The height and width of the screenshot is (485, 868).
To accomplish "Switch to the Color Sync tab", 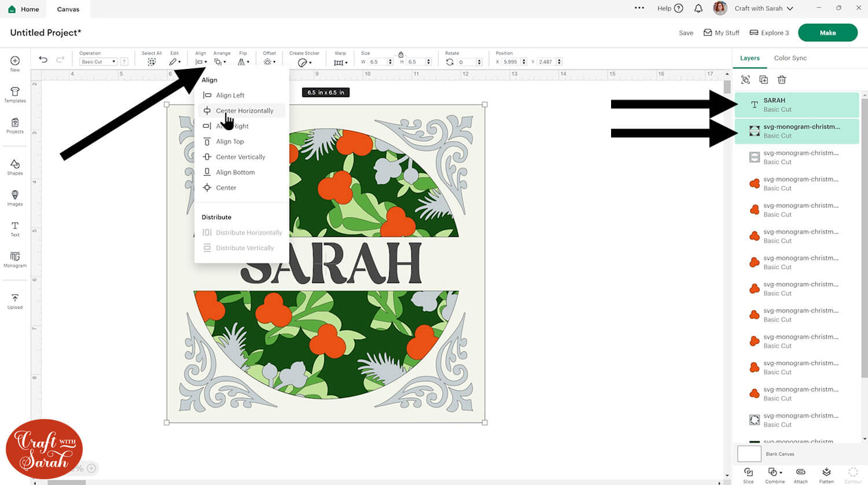I will (790, 58).
